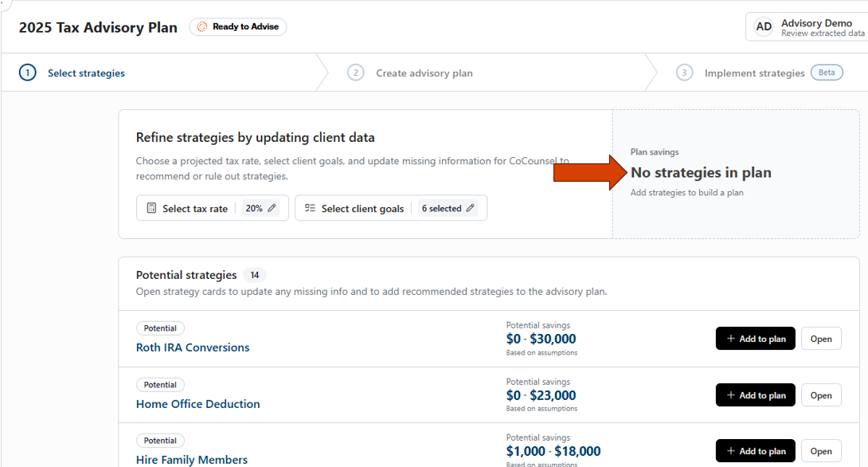868x467 pixels.
Task: Click the tax rate calculator icon
Action: coord(151,209)
